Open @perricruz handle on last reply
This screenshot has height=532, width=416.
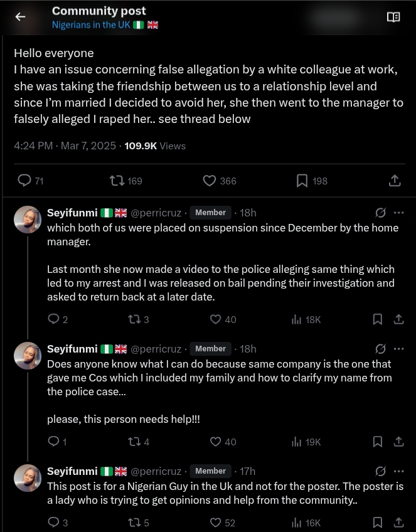click(156, 471)
